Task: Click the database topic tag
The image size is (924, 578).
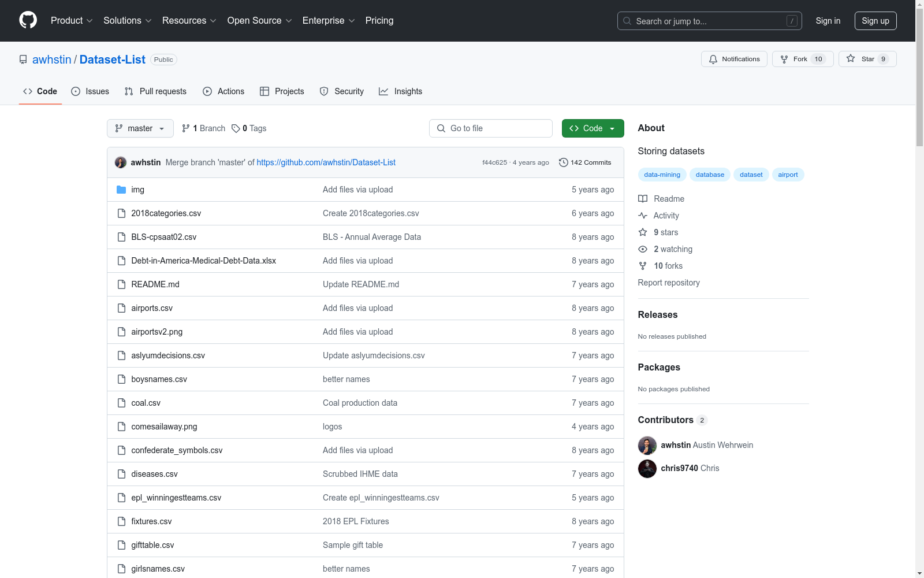Action: coord(710,175)
